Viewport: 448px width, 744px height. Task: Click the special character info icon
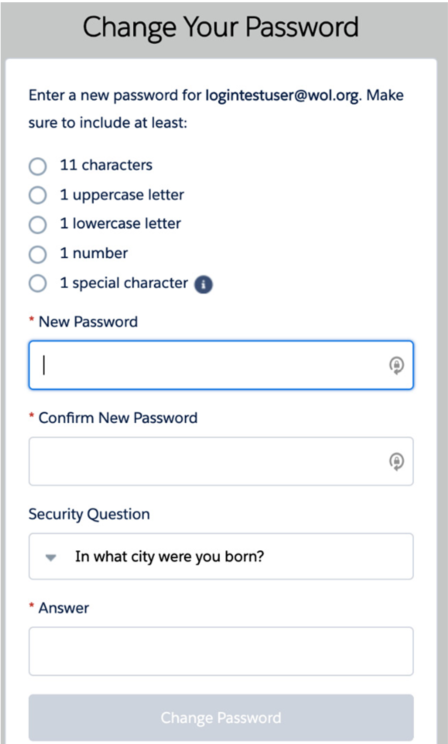[x=204, y=285]
